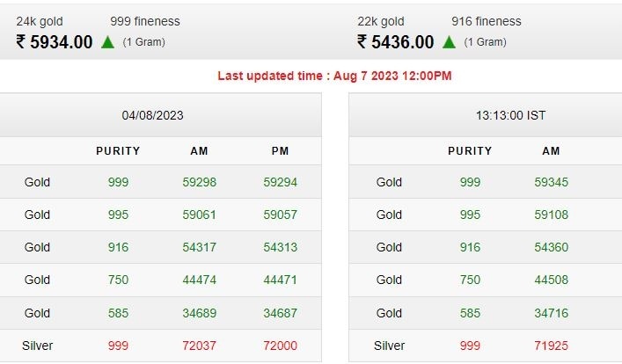622x364 pixels.
Task: Select the silver PM rate 72000
Action: tap(280, 346)
